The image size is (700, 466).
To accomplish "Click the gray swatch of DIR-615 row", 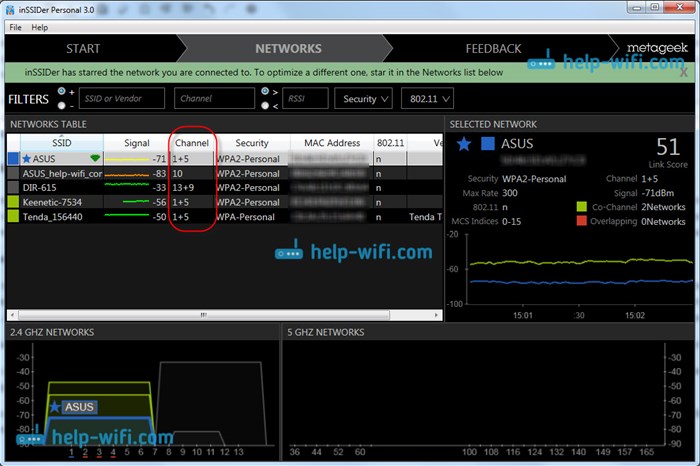I will click(13, 187).
